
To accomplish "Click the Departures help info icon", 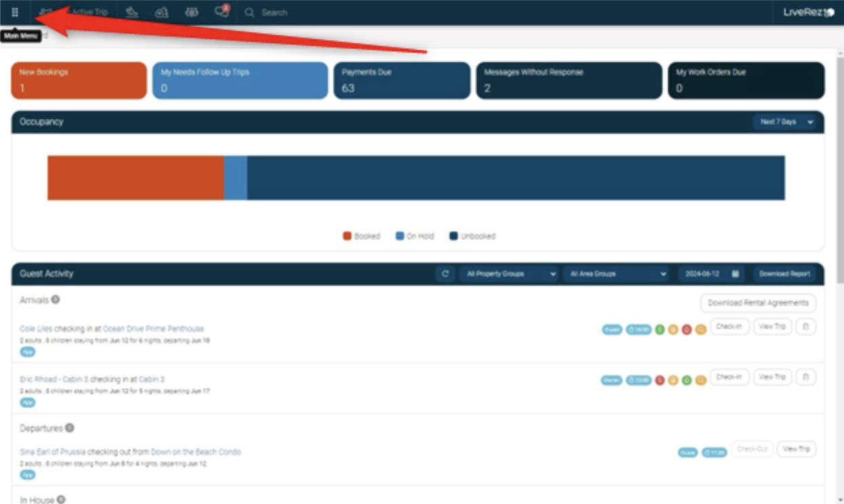I will [69, 428].
